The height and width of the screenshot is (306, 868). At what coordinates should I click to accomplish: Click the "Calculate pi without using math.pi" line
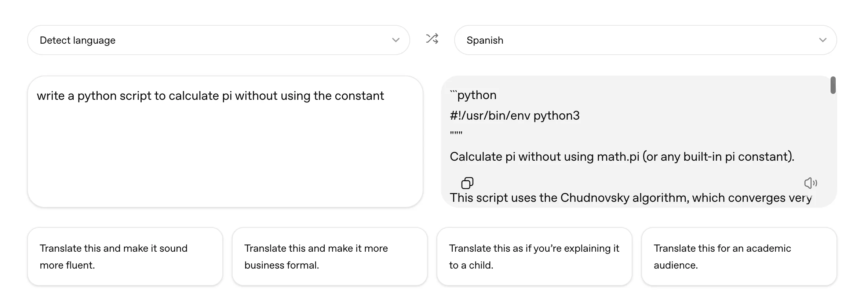[x=621, y=157]
